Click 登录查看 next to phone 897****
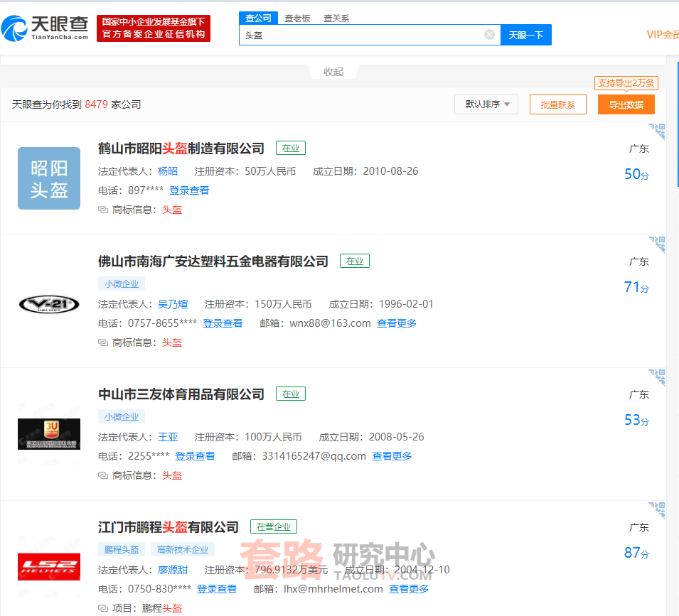The height and width of the screenshot is (616, 679). coord(189,190)
